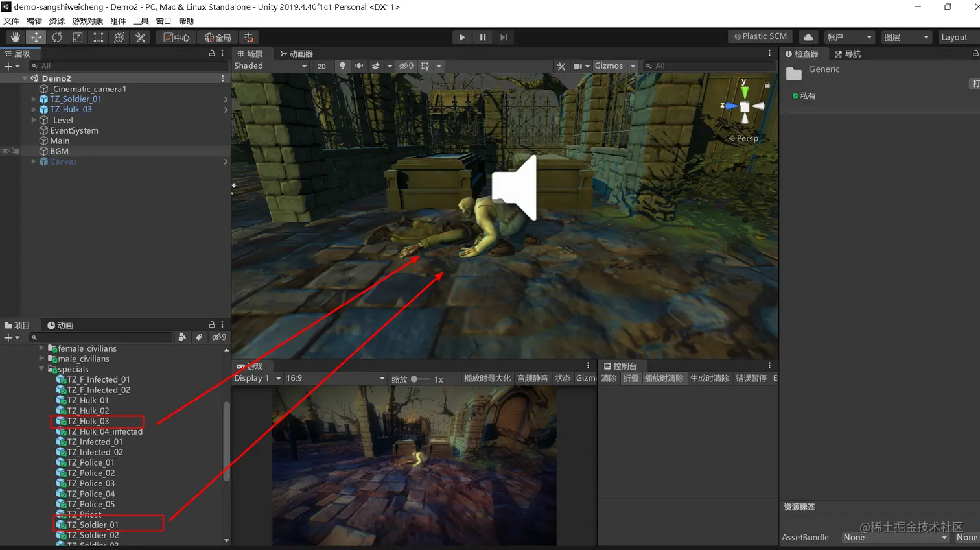This screenshot has width=980, height=550.
Task: Toggle scene grid visibility icon
Action: point(425,66)
